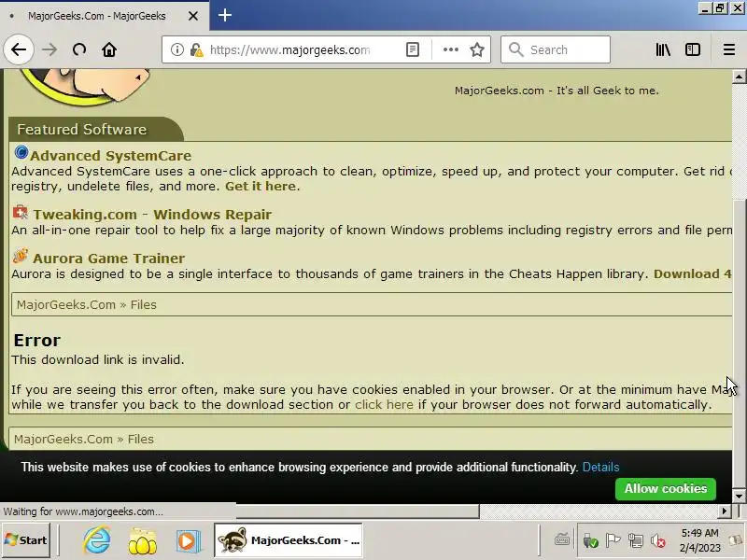This screenshot has height=560, width=747.
Task: Click the horizontal scrollbar right arrow
Action: point(725,511)
